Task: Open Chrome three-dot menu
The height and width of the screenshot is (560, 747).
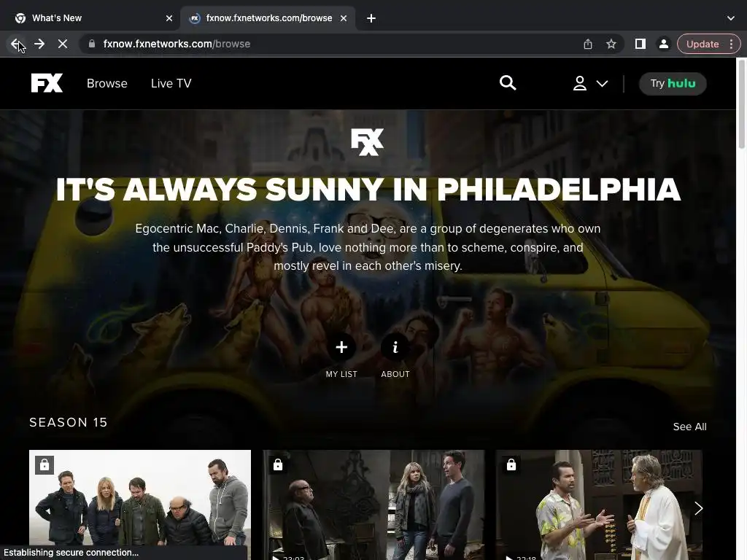Action: pos(731,44)
